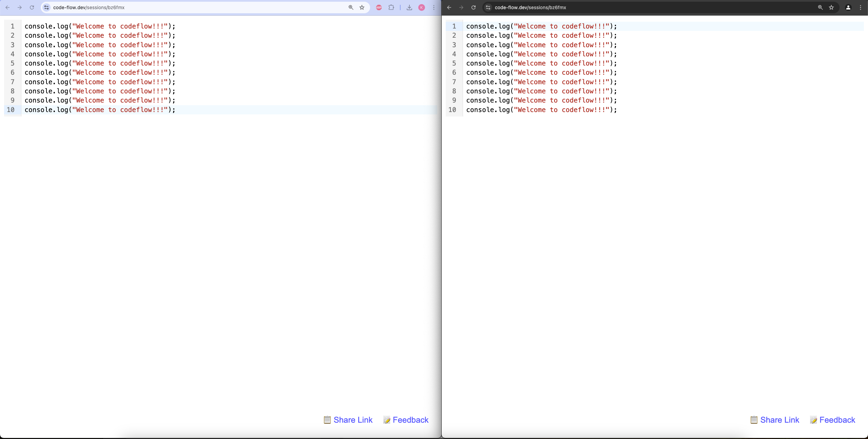Click address bar URL in right window
The width and height of the screenshot is (868, 439).
[x=530, y=7]
